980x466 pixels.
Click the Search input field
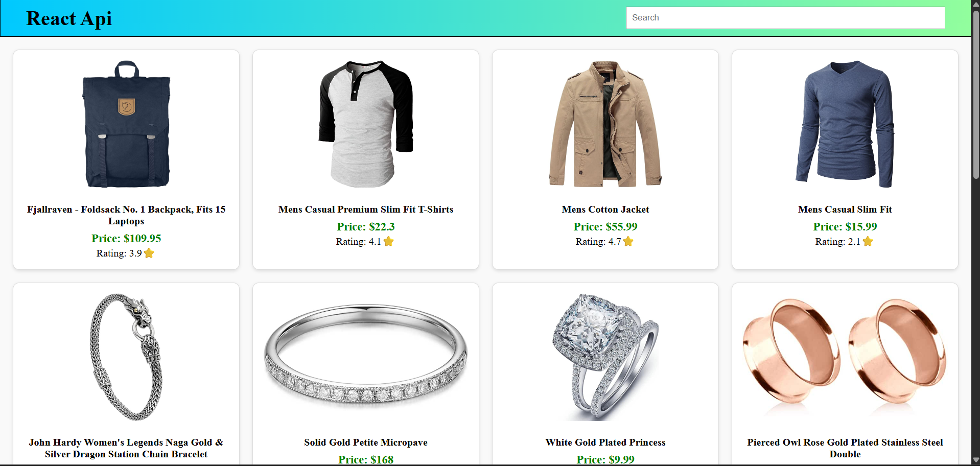point(785,18)
